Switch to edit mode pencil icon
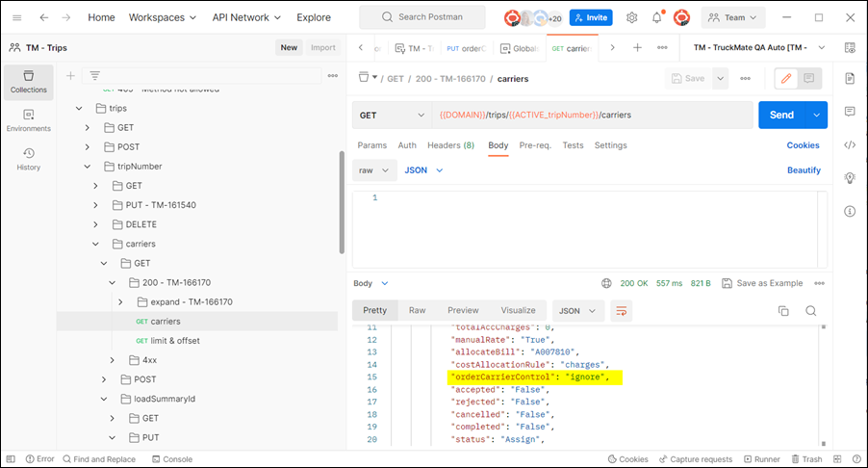The width and height of the screenshot is (868, 468). point(785,78)
